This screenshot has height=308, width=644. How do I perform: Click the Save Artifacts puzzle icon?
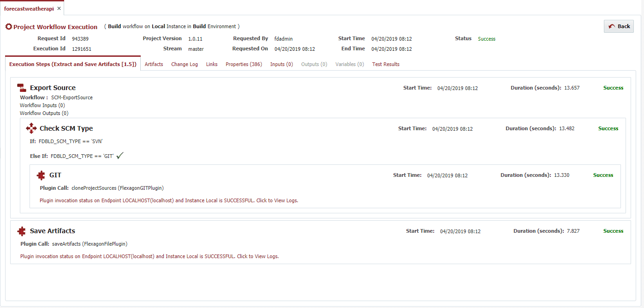coord(21,231)
